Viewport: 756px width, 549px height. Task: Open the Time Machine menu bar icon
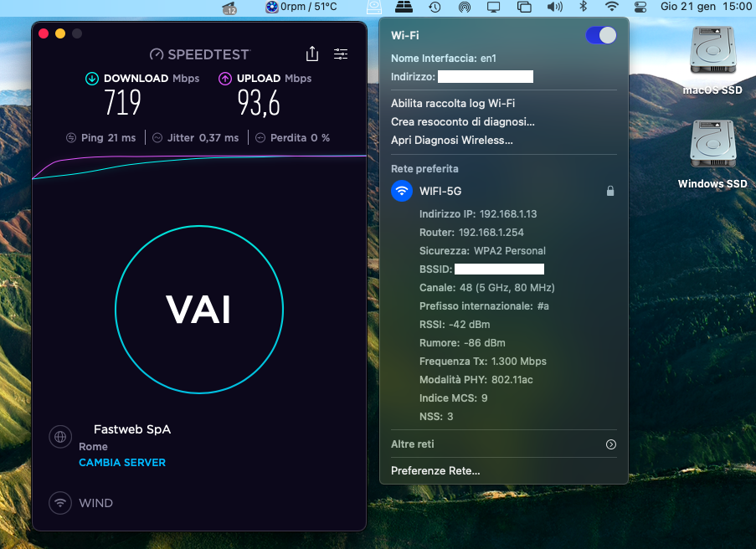435,7
